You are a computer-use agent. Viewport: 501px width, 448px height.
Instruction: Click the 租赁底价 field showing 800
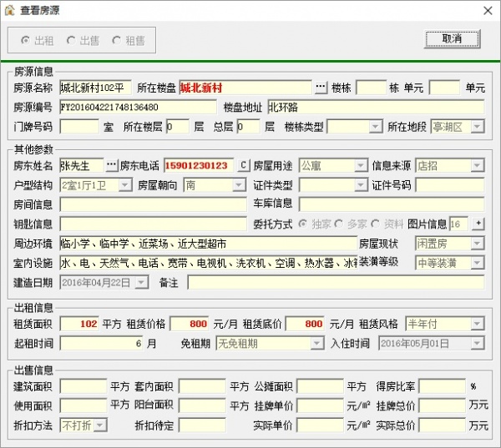click(305, 324)
